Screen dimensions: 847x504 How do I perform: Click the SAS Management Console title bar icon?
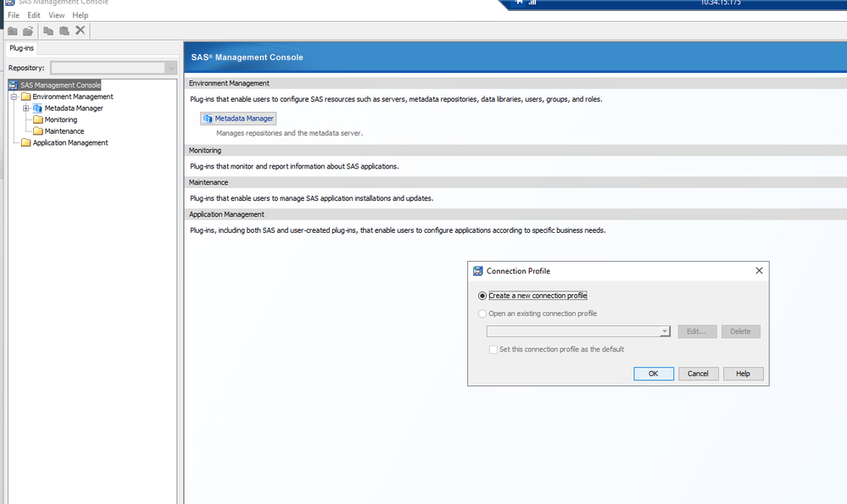pyautogui.click(x=9, y=3)
